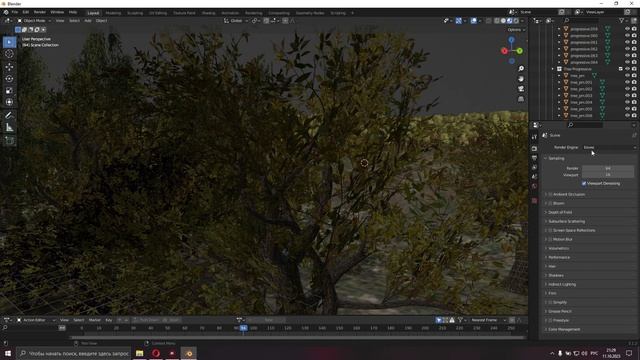Open the outliner filter funnel icon
The width and height of the screenshot is (640, 360).
click(622, 20)
